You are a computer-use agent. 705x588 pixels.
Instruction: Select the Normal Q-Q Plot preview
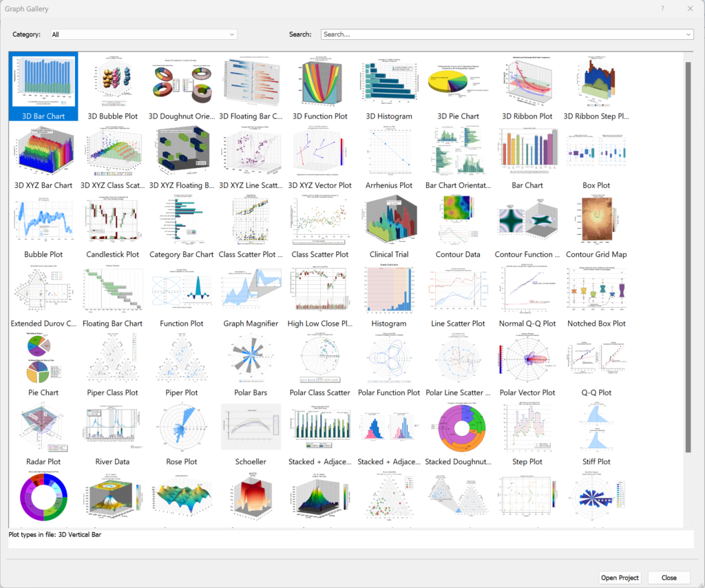(x=527, y=289)
